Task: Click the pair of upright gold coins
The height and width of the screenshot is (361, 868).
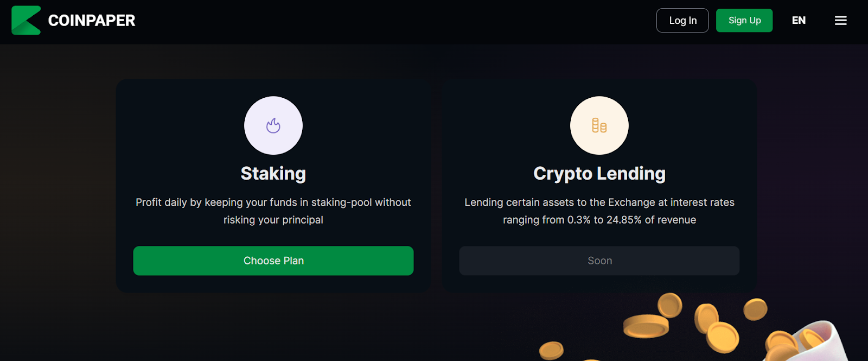Action: coord(716,327)
